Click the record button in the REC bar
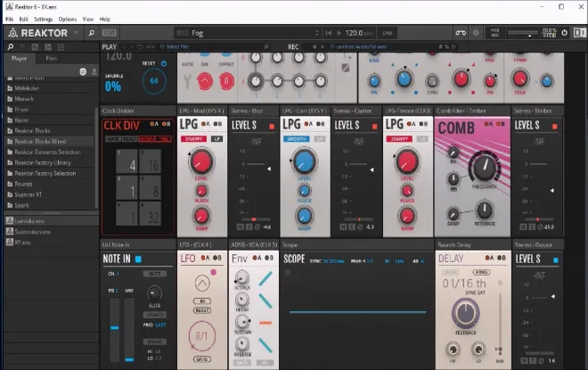 [x=314, y=47]
